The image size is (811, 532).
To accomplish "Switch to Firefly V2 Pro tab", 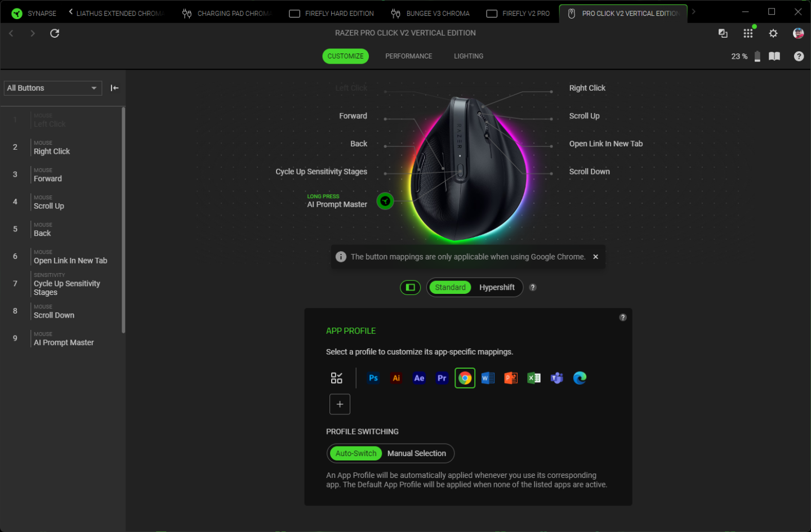I will click(518, 14).
